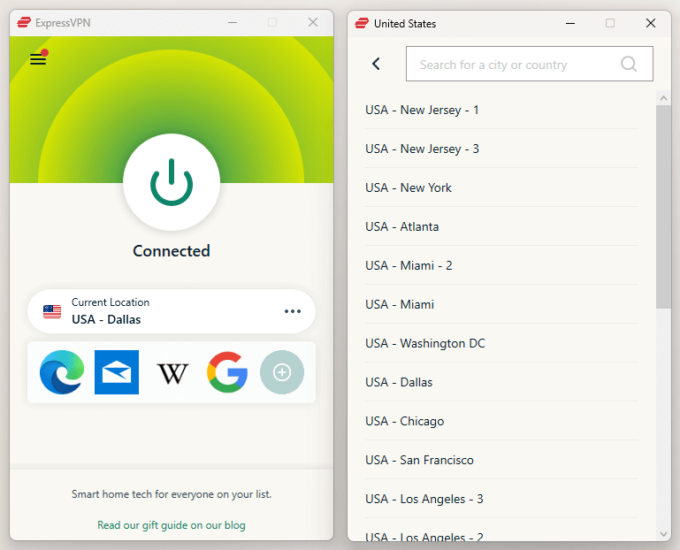Go back from United States list
This screenshot has height=550, width=680.
tap(376, 64)
